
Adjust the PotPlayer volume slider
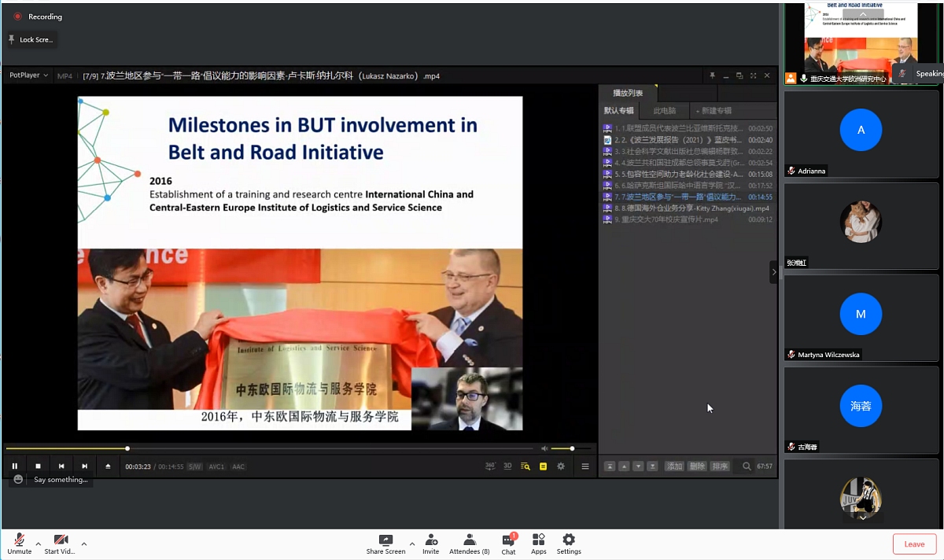pyautogui.click(x=572, y=448)
